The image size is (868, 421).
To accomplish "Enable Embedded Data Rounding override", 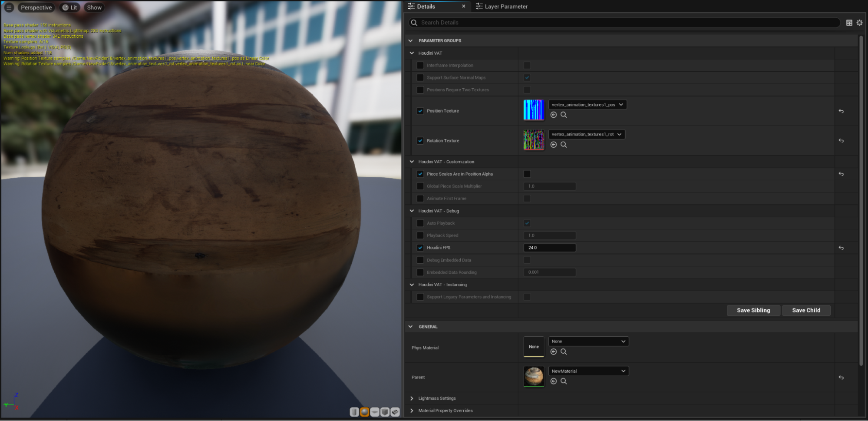I will (x=420, y=272).
